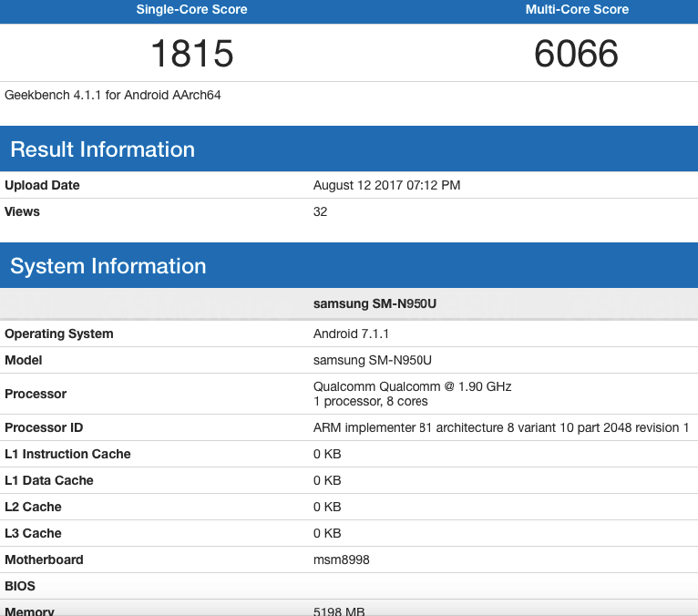Click the BIOS row label

[x=20, y=586]
